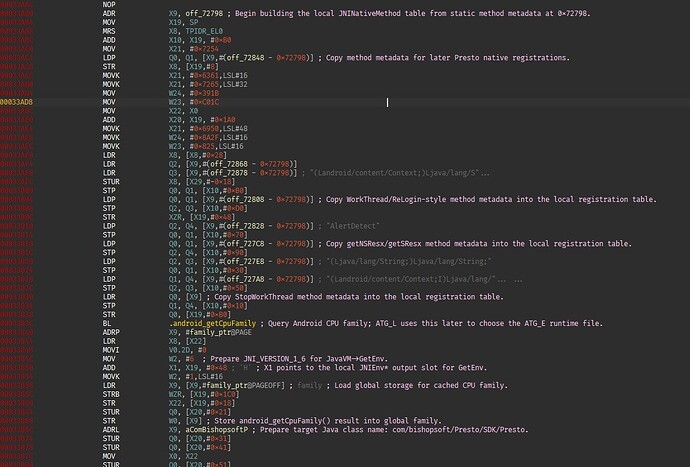Select the ADRP instruction mnemonic

click(111, 332)
